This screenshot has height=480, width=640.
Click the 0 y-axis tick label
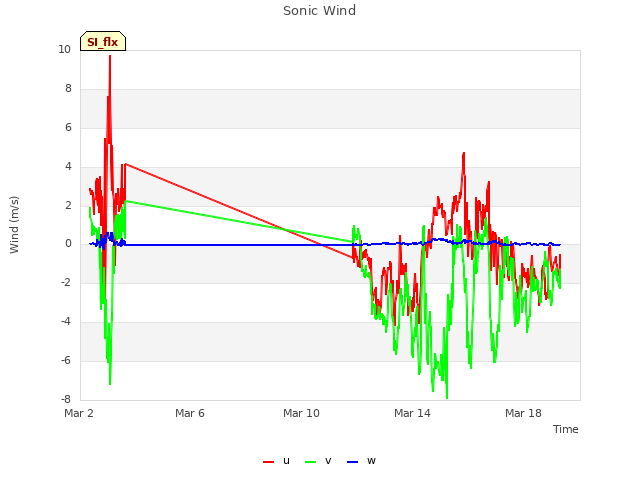[x=68, y=244]
